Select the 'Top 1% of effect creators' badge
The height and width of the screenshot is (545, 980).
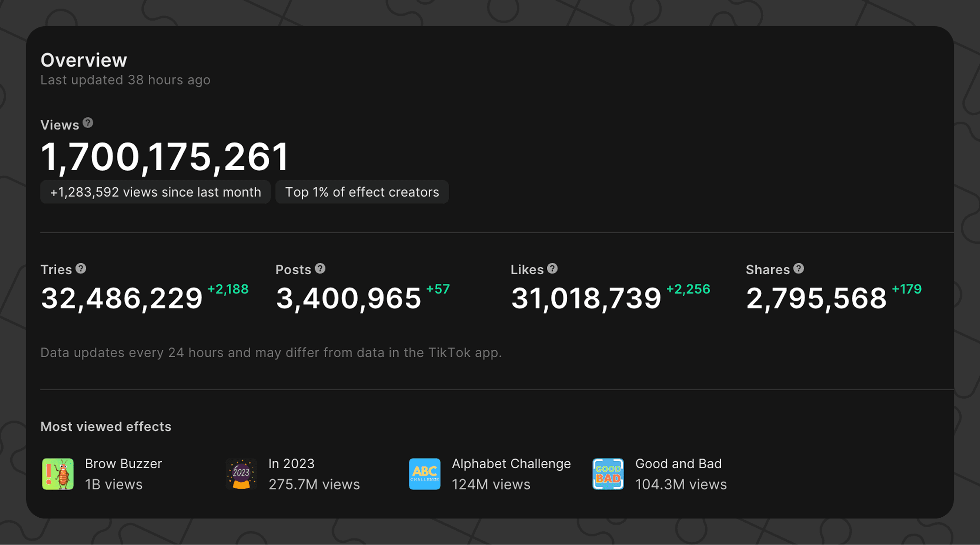coord(362,192)
